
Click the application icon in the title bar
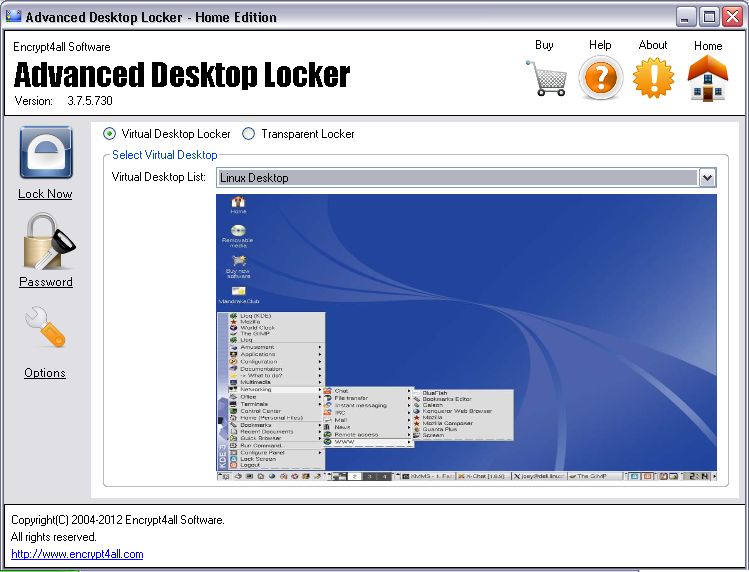pyautogui.click(x=13, y=16)
